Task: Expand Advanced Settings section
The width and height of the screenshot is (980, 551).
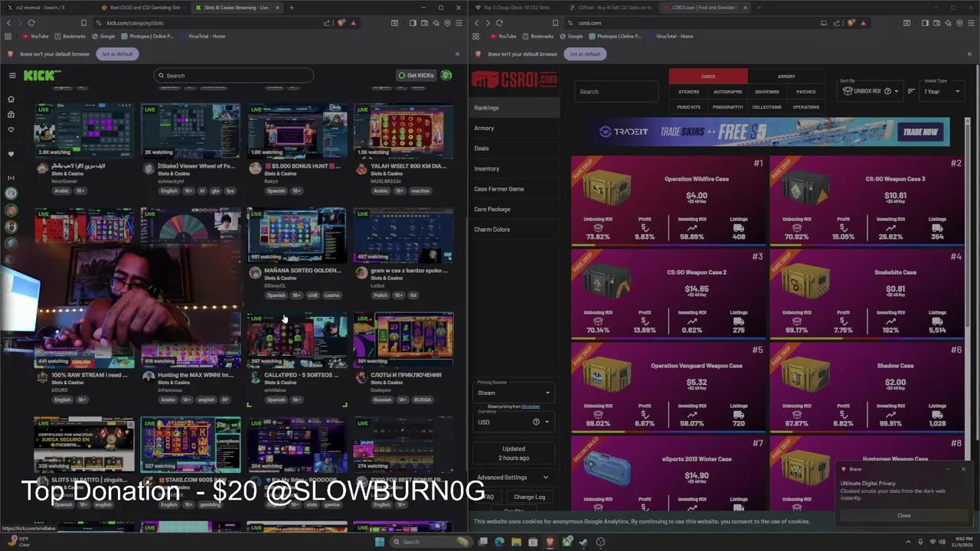Action: coord(514,478)
